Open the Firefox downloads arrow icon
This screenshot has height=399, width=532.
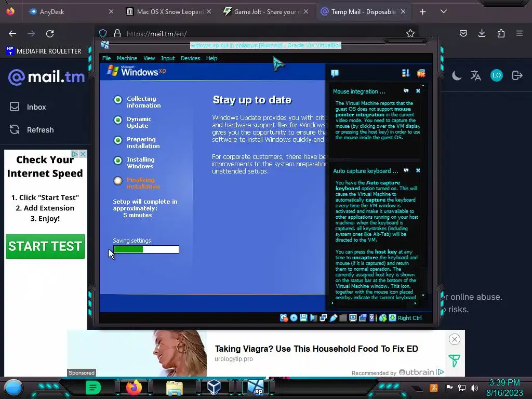click(482, 33)
